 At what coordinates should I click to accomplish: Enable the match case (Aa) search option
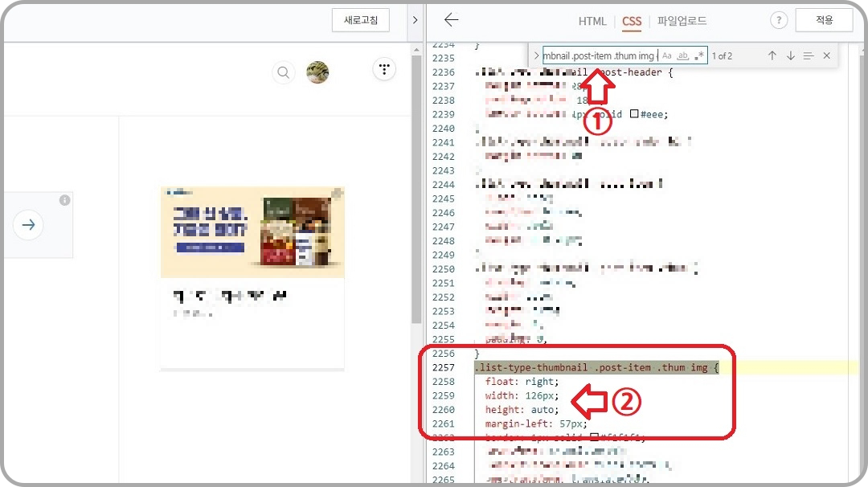point(668,55)
